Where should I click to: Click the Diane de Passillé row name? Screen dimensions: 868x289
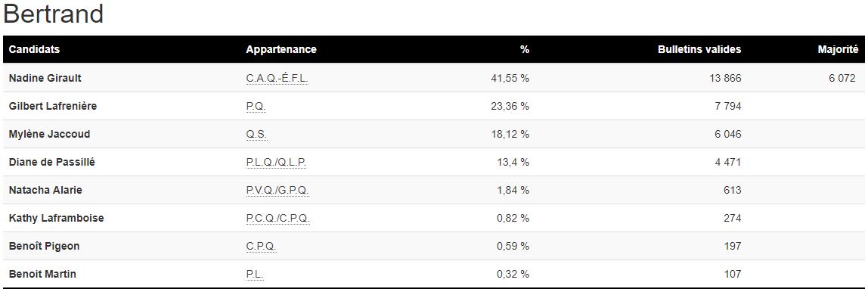click(51, 162)
